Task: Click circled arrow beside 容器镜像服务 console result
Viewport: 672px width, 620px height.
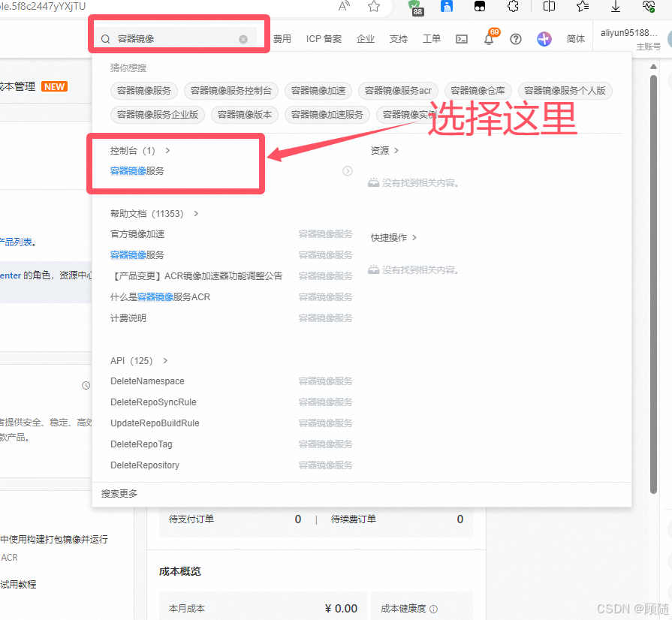Action: pos(348,171)
